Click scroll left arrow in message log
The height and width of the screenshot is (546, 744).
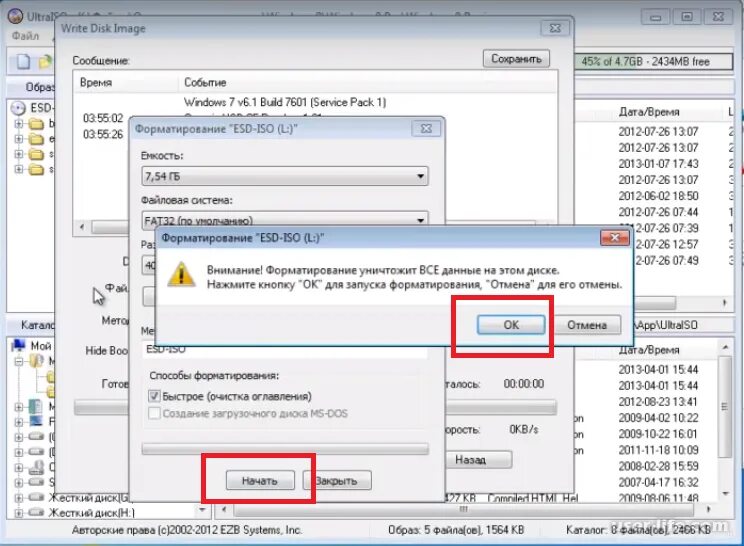point(82,227)
